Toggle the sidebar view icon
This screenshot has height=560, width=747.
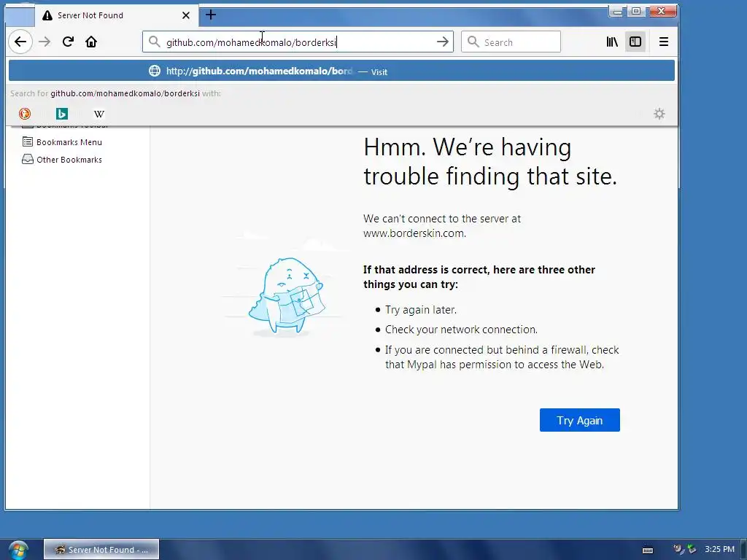[635, 42]
